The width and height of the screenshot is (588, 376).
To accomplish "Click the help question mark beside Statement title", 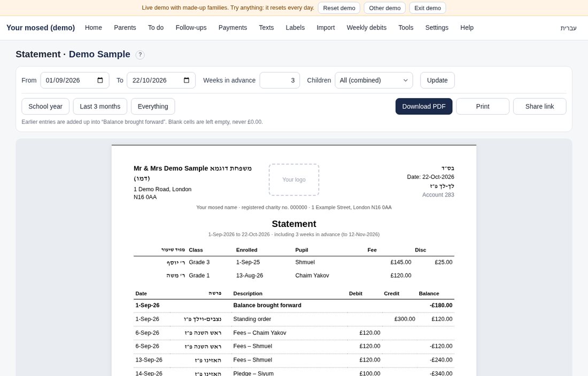I will (x=140, y=54).
